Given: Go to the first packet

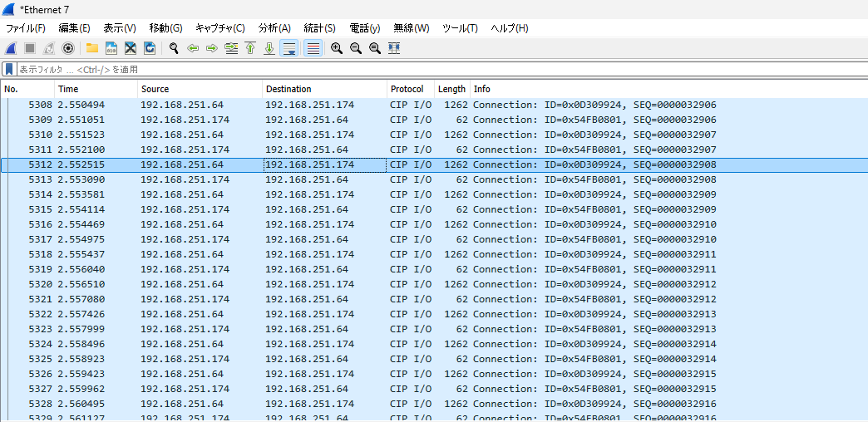Looking at the screenshot, I should click(x=250, y=48).
